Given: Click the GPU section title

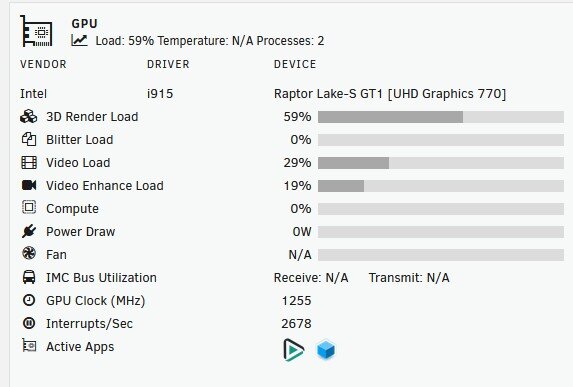Looking at the screenshot, I should pyautogui.click(x=84, y=24).
